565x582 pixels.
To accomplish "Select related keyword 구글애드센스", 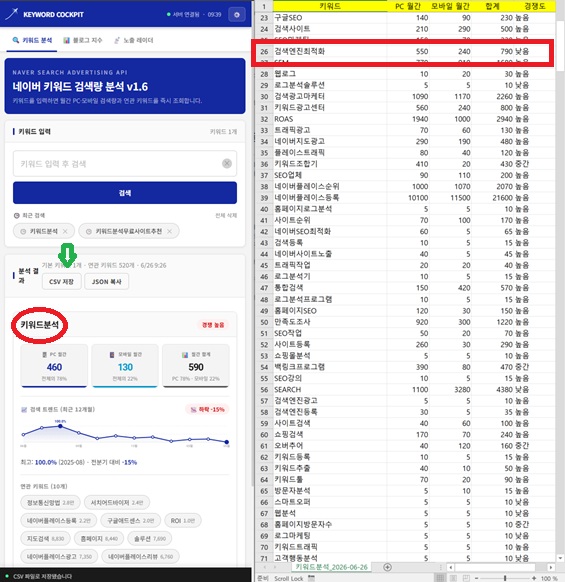I will click(130, 520).
